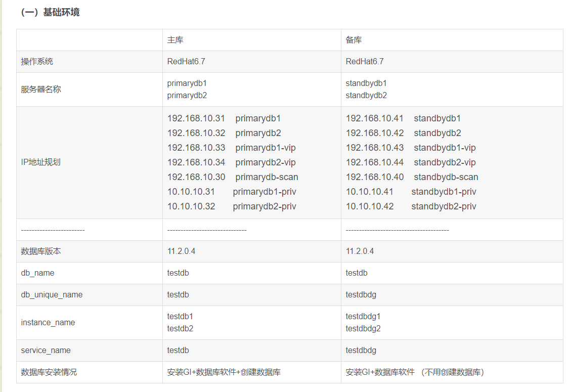Click IP 192.168.10.42 standbydb2 line
Viewport: 569px width, 392px height.
404,133
